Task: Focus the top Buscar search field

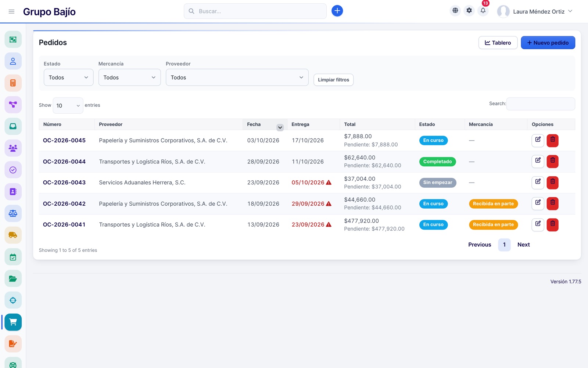Action: pyautogui.click(x=255, y=11)
